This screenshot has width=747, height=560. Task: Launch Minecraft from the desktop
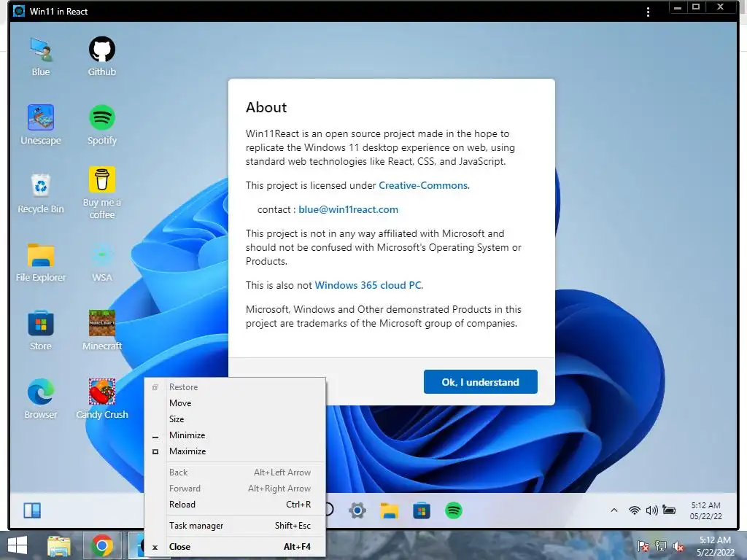click(102, 331)
